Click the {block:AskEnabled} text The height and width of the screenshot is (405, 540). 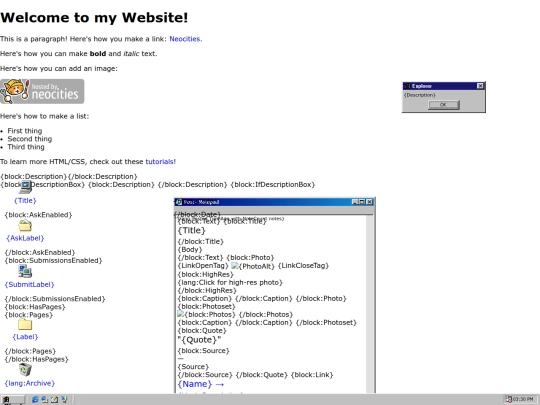click(x=38, y=215)
